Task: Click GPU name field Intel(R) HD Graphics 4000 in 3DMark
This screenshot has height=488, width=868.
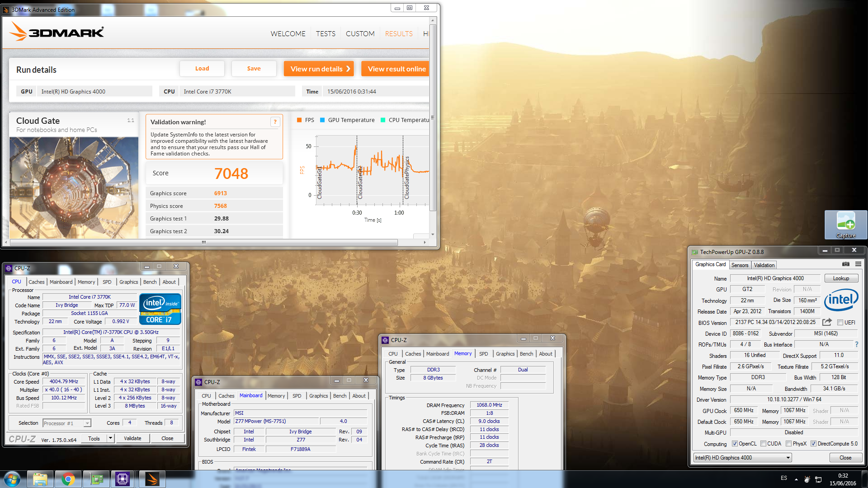Action: (94, 91)
